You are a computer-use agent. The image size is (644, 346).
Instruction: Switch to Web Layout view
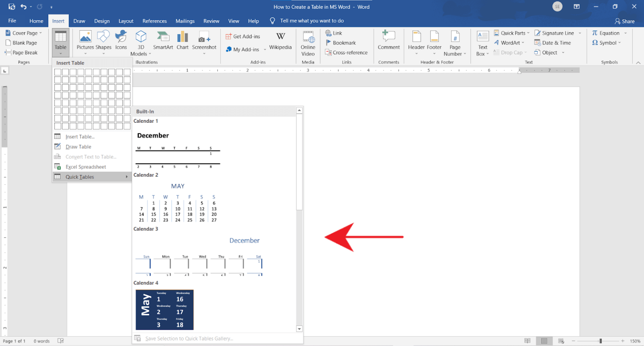point(561,341)
